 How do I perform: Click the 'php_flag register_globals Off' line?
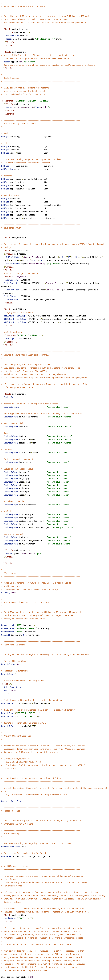point(17,977)
